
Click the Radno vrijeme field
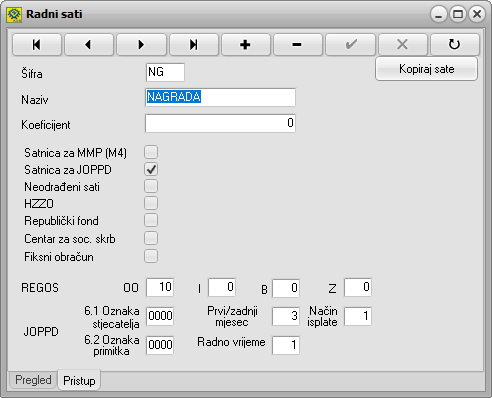point(286,345)
